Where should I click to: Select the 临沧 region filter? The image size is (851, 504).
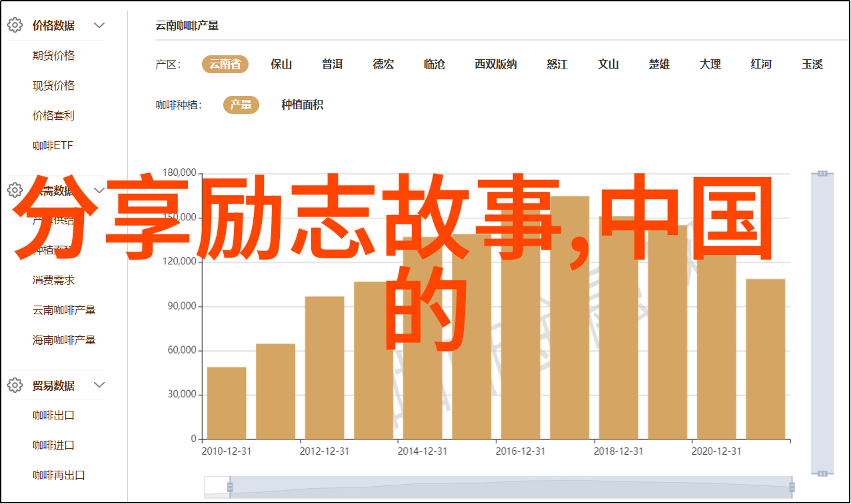coord(434,65)
